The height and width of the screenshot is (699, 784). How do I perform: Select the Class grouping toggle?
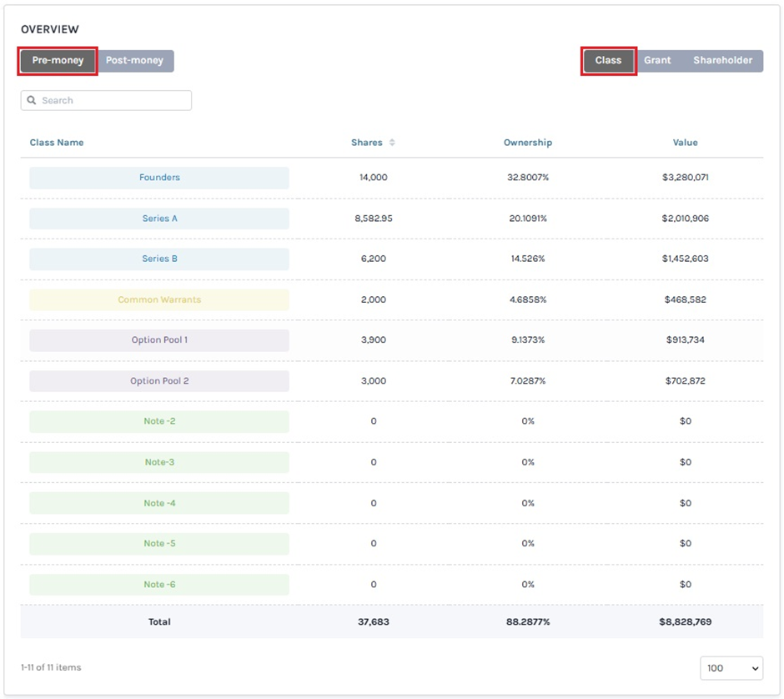608,61
